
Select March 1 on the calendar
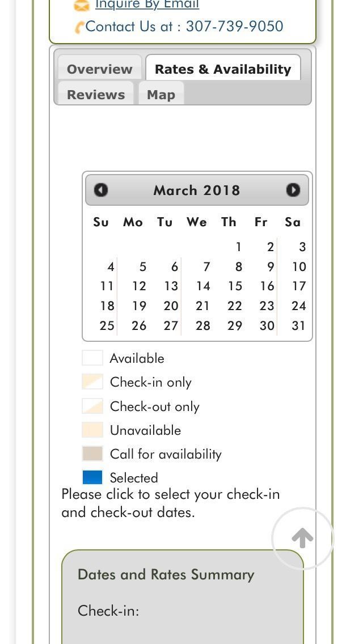click(x=238, y=247)
